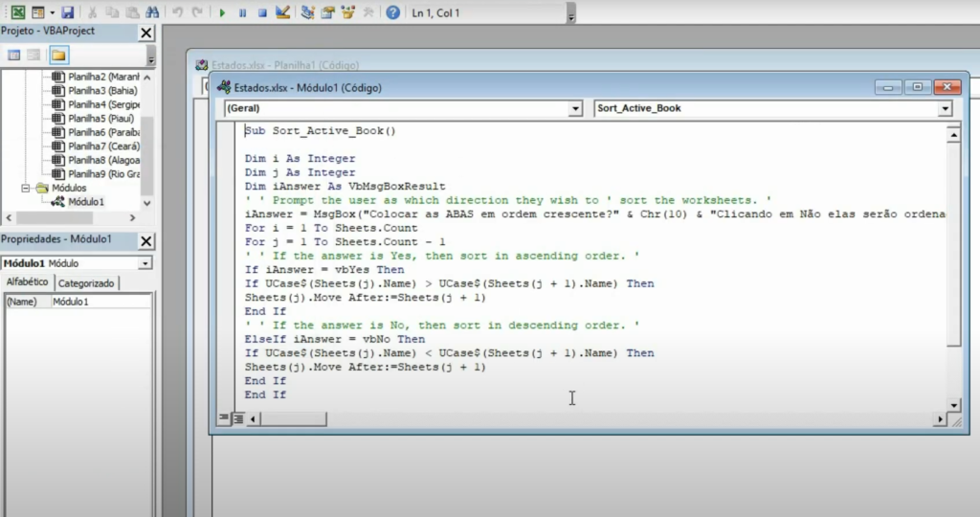Click the Break pause button

(x=242, y=12)
